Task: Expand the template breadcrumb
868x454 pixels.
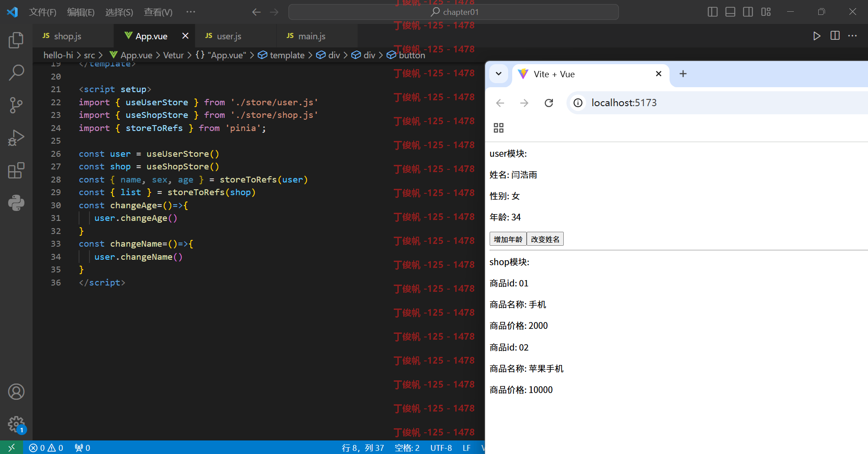Action: pos(281,55)
